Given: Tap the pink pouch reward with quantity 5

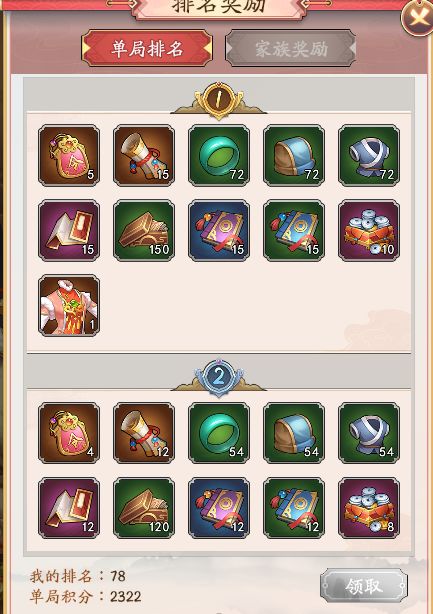Looking at the screenshot, I should (69, 155).
